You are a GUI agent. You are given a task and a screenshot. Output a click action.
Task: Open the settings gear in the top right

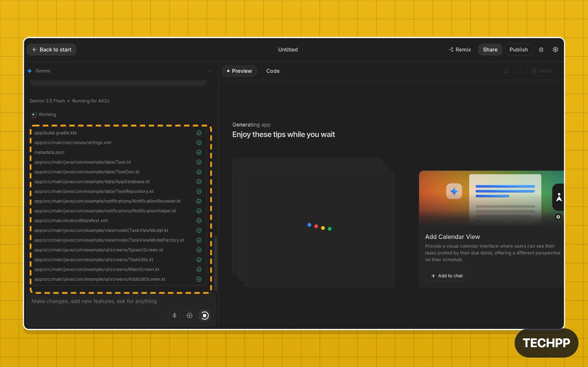pyautogui.click(x=556, y=49)
